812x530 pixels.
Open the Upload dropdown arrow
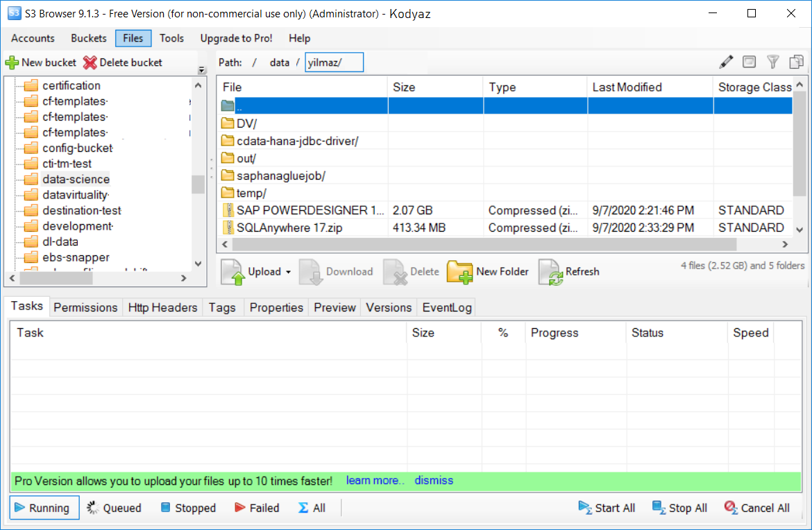click(289, 272)
